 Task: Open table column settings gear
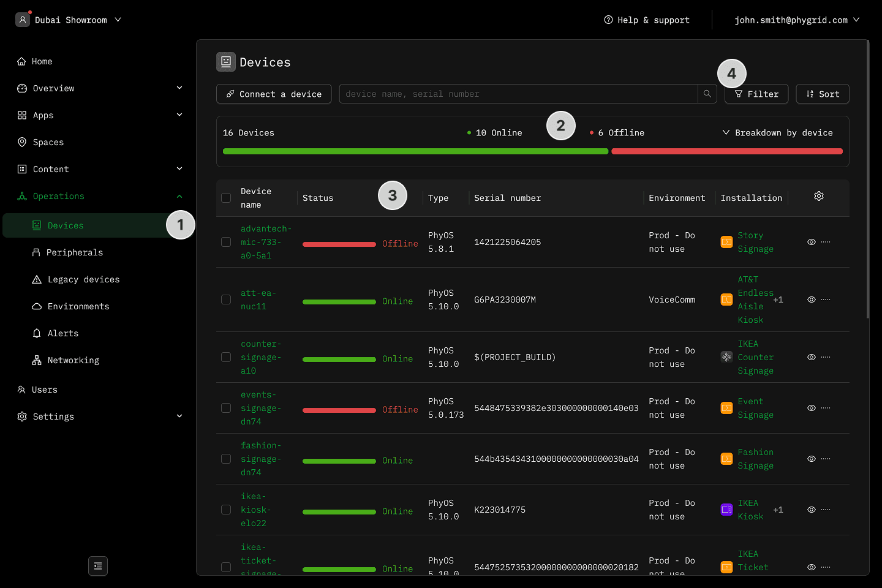818,196
